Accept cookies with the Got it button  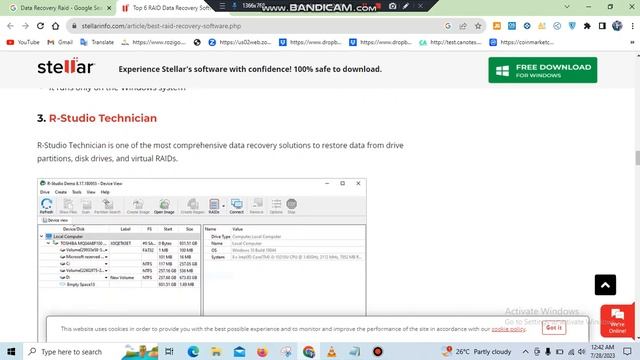coord(554,328)
